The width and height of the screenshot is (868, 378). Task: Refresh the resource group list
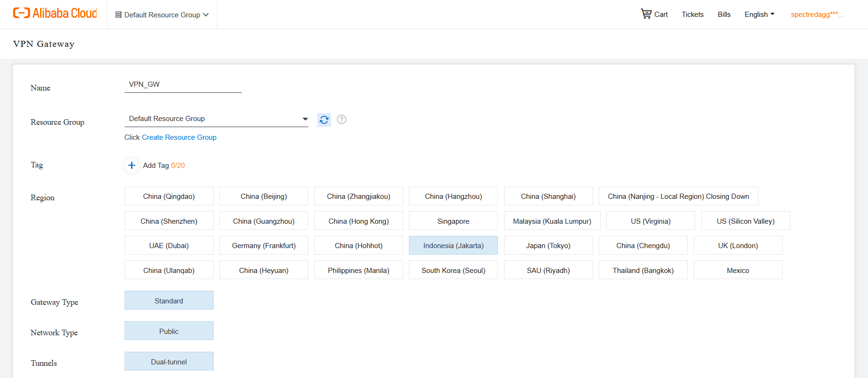[324, 120]
